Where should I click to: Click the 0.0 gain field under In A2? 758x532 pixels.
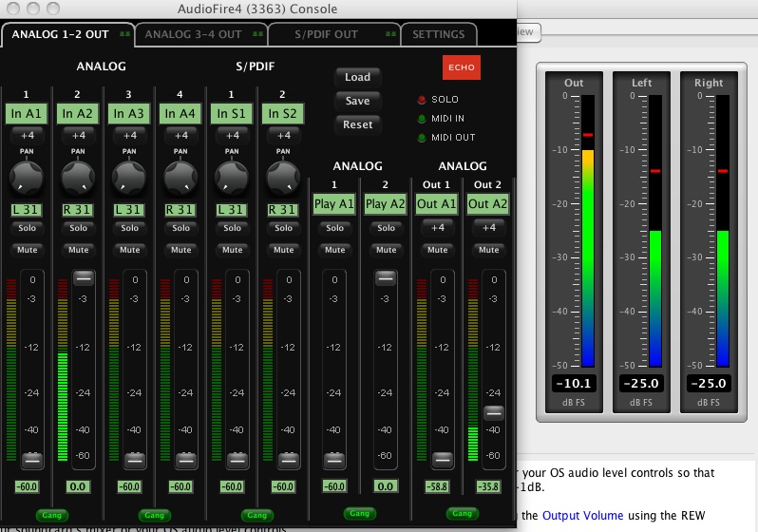(x=78, y=486)
